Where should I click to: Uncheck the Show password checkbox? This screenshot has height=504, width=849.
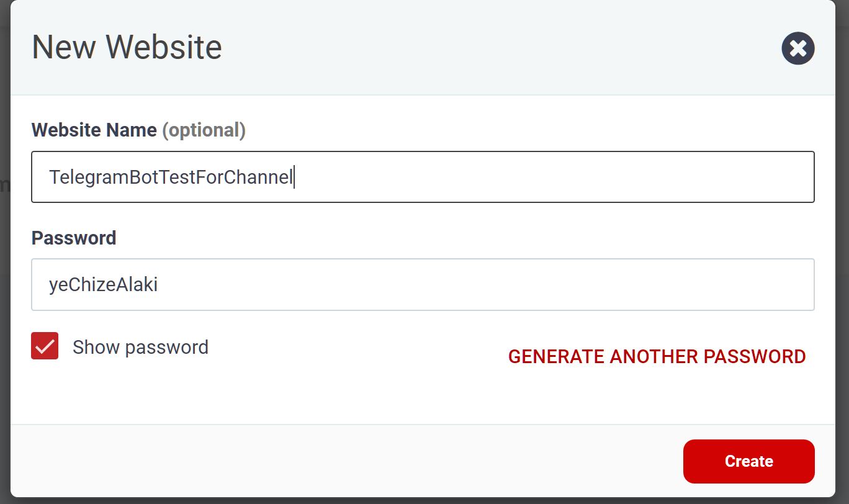[x=45, y=346]
